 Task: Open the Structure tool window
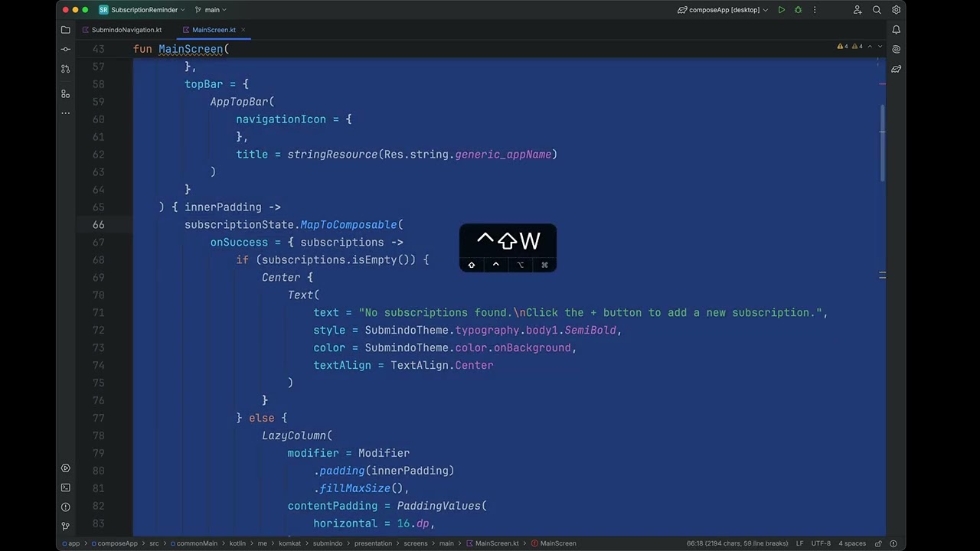[66, 93]
